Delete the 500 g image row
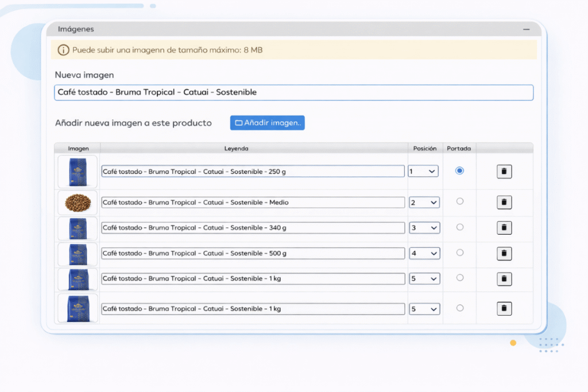 504,253
